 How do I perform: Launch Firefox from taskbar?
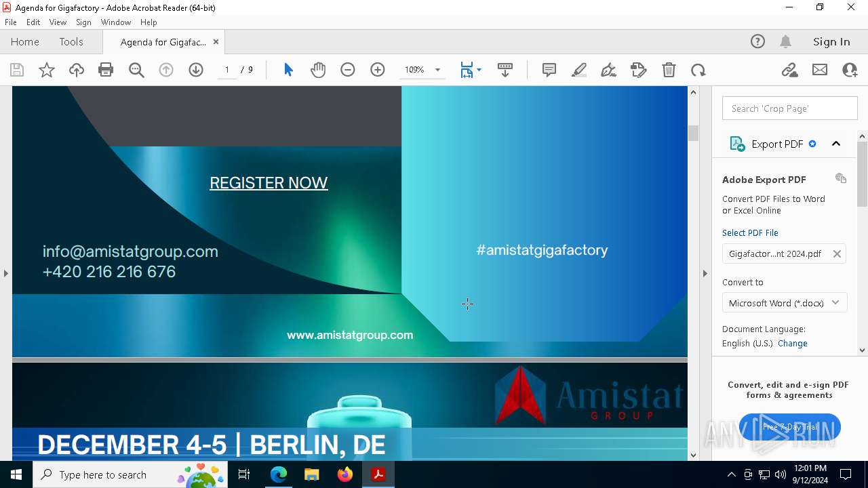coord(345,474)
